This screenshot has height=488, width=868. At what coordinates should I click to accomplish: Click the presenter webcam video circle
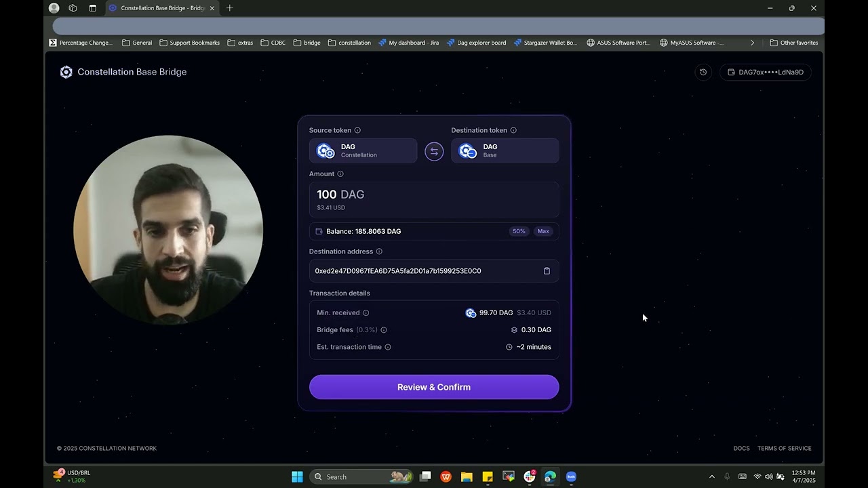168,230
